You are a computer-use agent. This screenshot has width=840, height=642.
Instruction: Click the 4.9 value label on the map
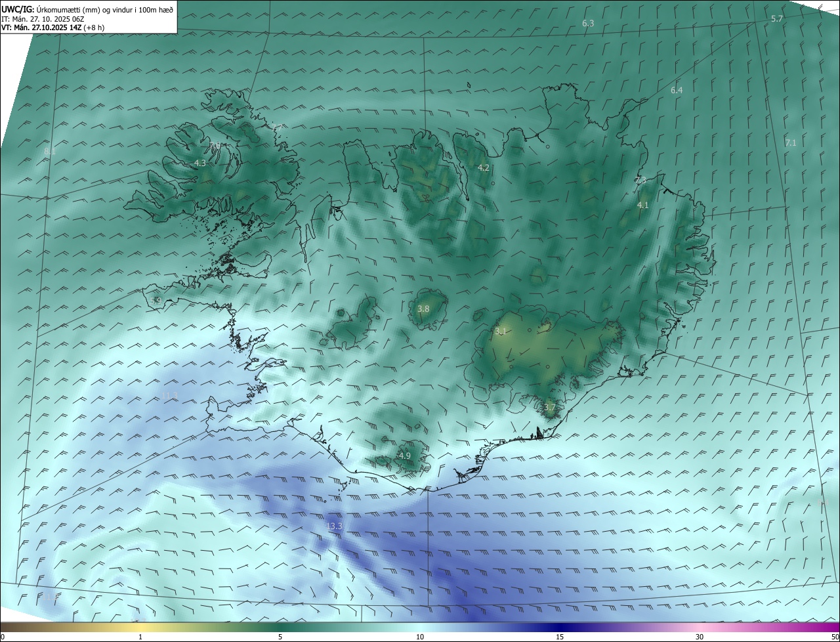tap(405, 456)
